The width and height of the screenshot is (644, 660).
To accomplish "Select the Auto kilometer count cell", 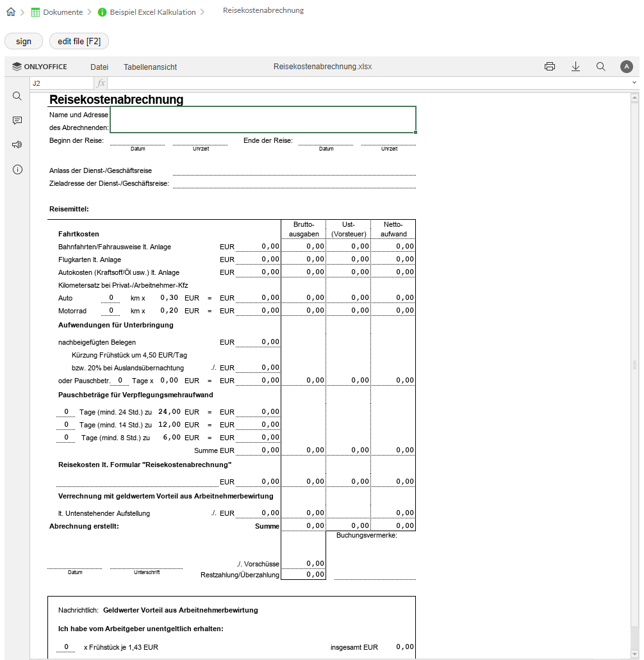I will 111,298.
